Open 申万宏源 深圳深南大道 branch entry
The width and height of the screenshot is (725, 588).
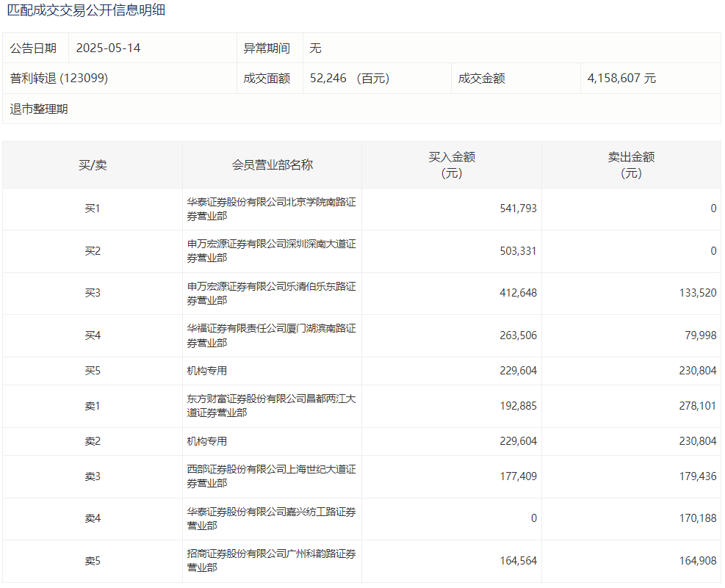click(271, 251)
